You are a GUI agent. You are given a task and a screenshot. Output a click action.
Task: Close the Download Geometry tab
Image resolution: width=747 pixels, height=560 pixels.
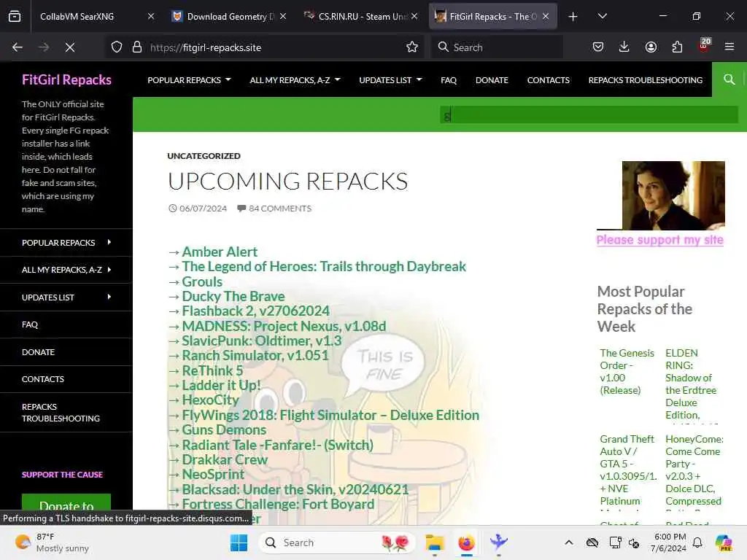283,17
